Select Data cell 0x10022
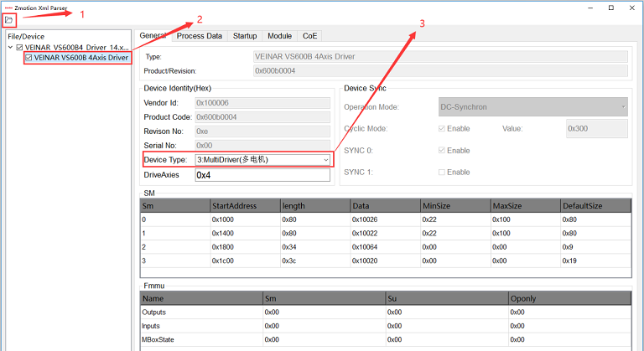The image size is (644, 351). [x=385, y=233]
